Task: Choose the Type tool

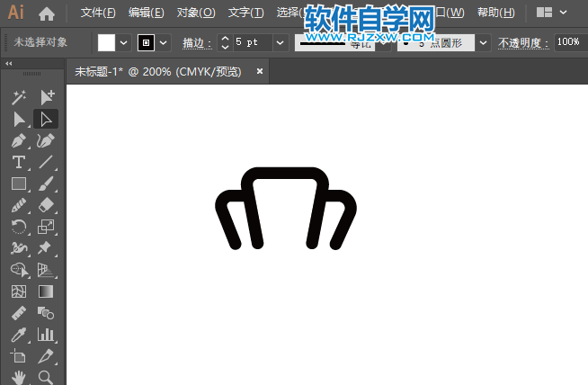Action: (19, 163)
